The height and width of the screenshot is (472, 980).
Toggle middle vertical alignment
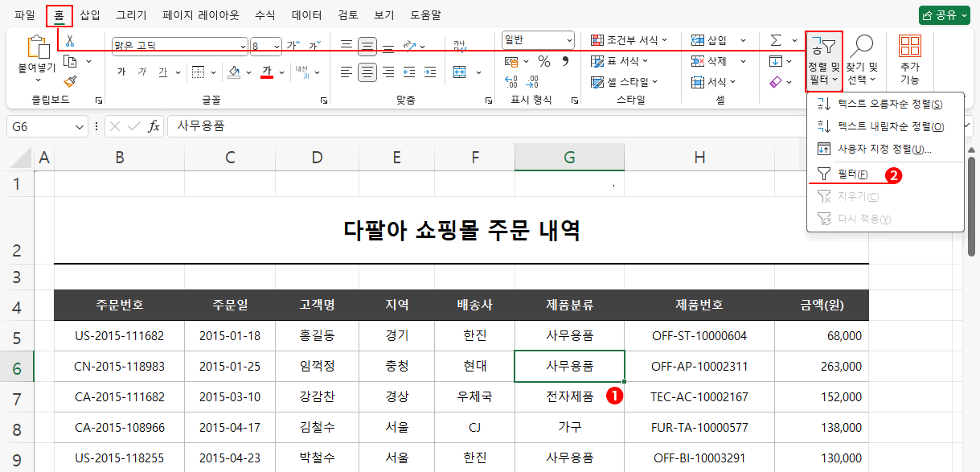(367, 46)
